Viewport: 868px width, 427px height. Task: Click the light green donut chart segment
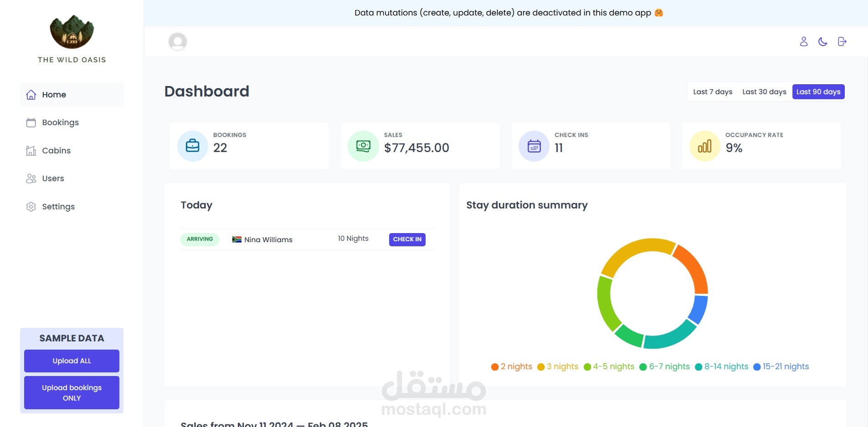[x=606, y=304]
